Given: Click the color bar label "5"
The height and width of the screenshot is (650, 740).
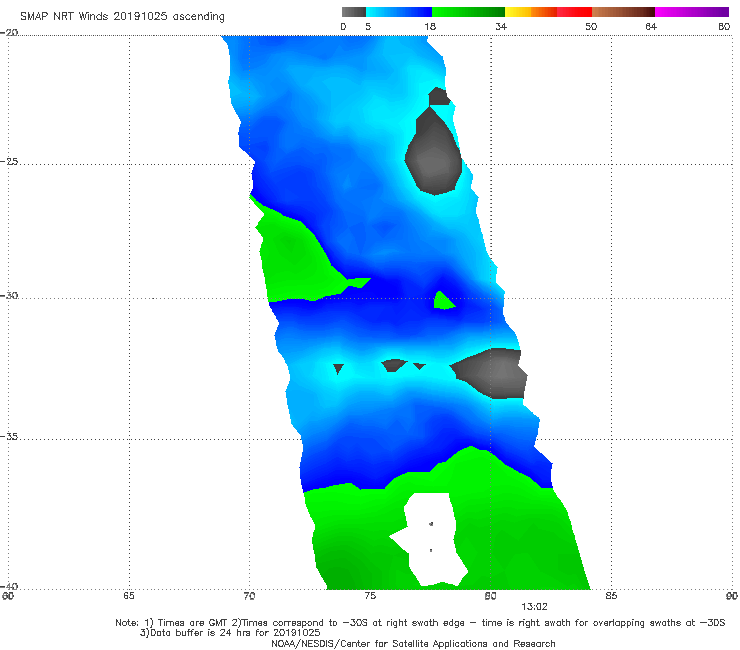Looking at the screenshot, I should 368,26.
